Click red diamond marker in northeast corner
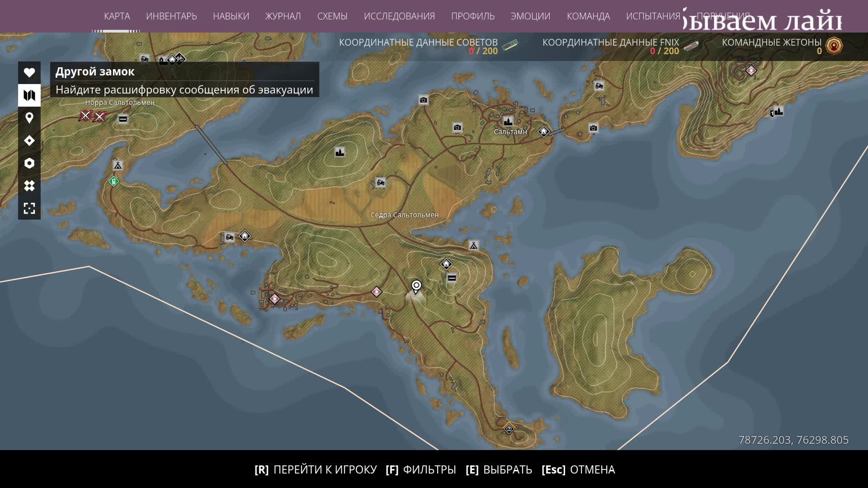This screenshot has width=868, height=488. coord(751,70)
